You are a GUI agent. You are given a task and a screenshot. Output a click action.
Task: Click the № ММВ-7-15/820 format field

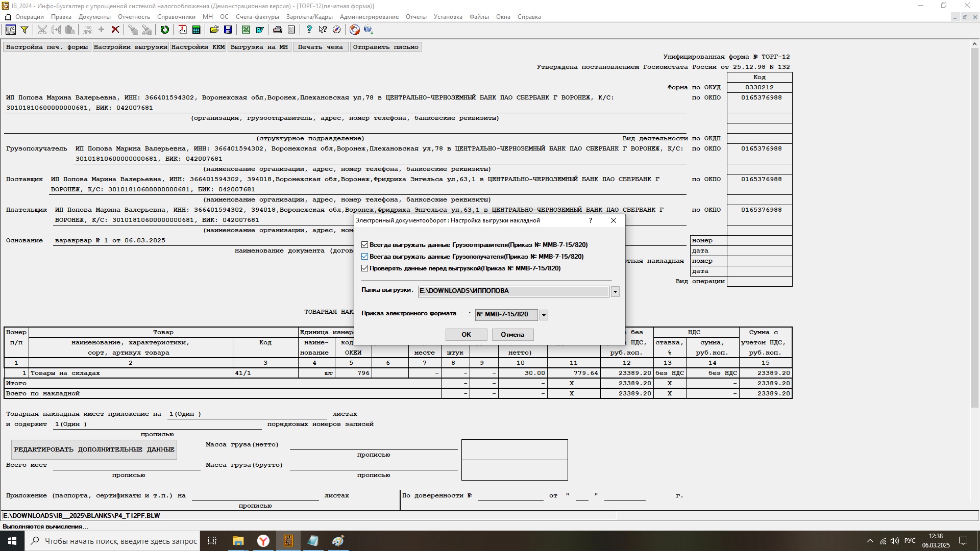click(x=506, y=315)
